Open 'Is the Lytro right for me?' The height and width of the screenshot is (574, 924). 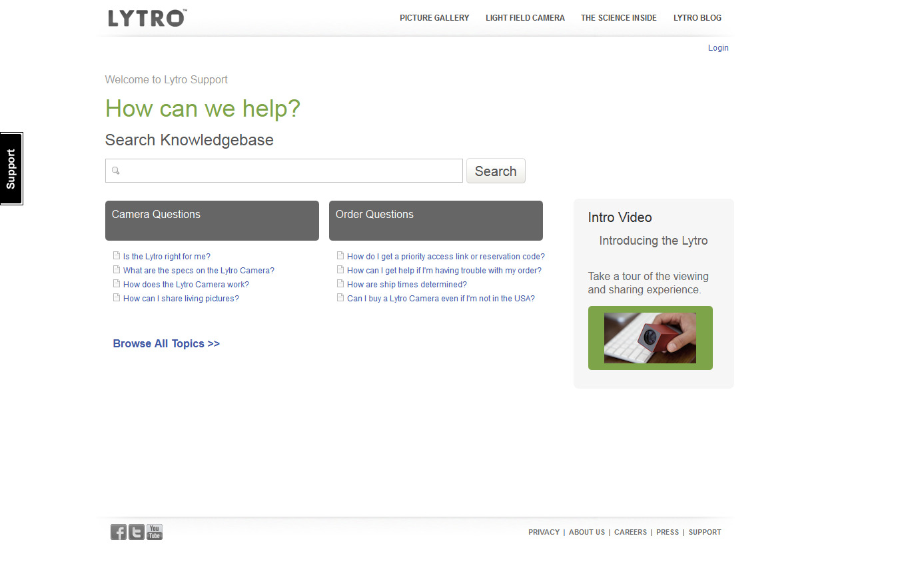[167, 257]
